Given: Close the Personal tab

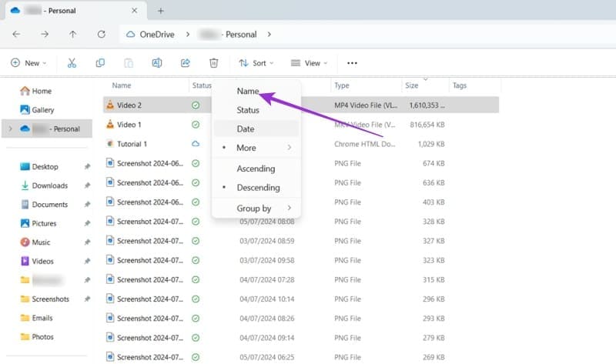Looking at the screenshot, I should [134, 11].
